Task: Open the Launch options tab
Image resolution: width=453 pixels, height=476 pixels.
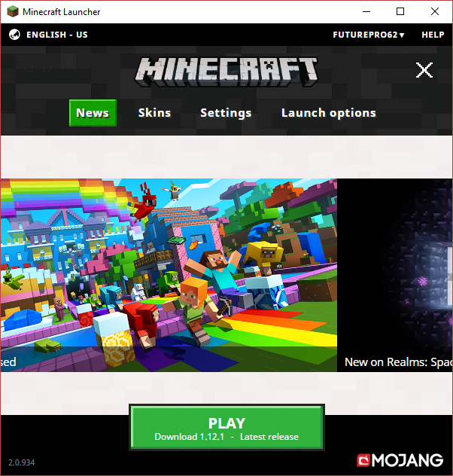Action: (x=329, y=113)
